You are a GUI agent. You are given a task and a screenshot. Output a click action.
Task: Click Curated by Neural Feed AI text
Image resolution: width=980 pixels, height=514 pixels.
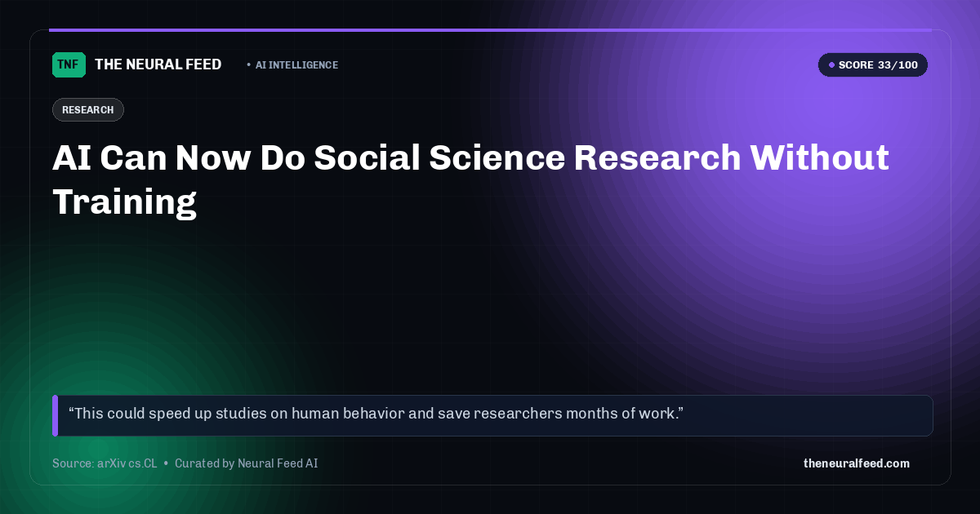pyautogui.click(x=246, y=463)
